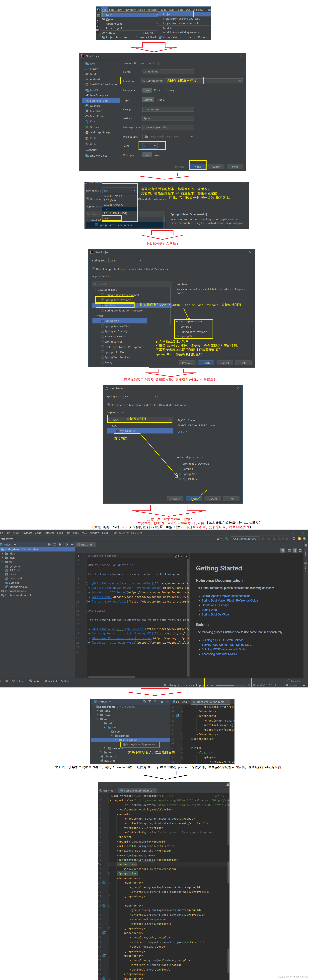This screenshot has height=980, width=311.
Task: Select Spring Initializr generator
Action: point(101,101)
